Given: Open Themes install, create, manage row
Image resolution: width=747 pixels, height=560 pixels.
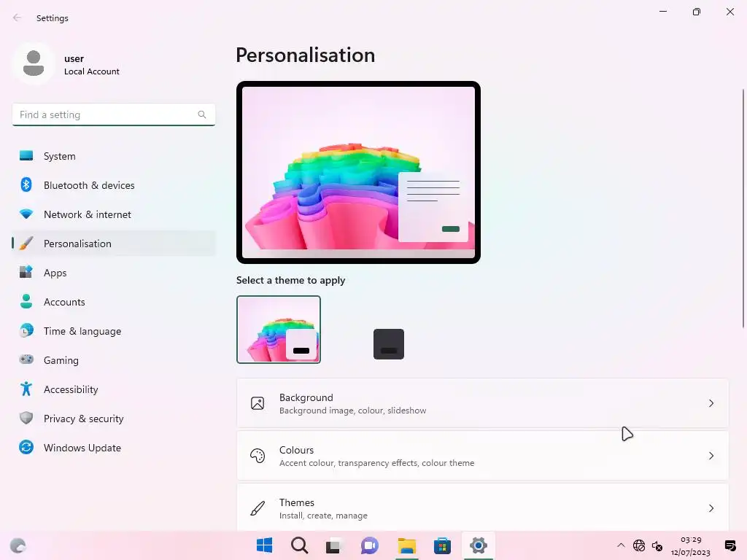Looking at the screenshot, I should point(483,507).
